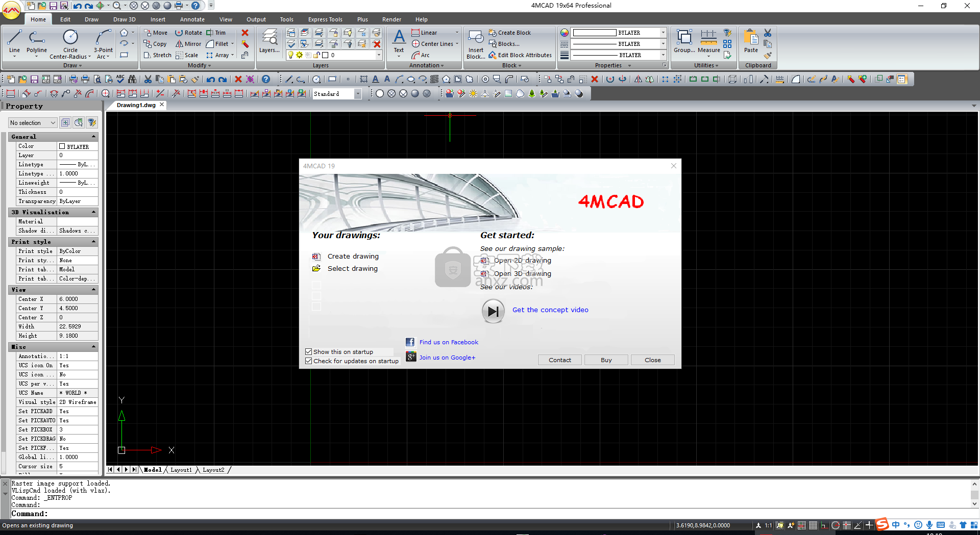
Task: Switch to the Render tab
Action: pyautogui.click(x=391, y=19)
